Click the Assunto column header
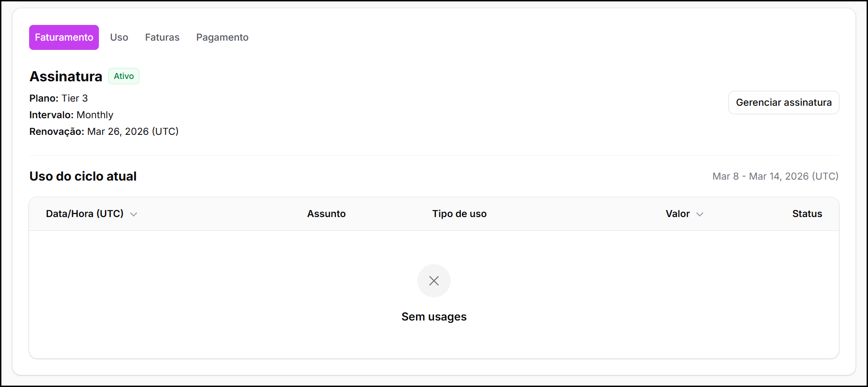The width and height of the screenshot is (868, 387). [326, 214]
